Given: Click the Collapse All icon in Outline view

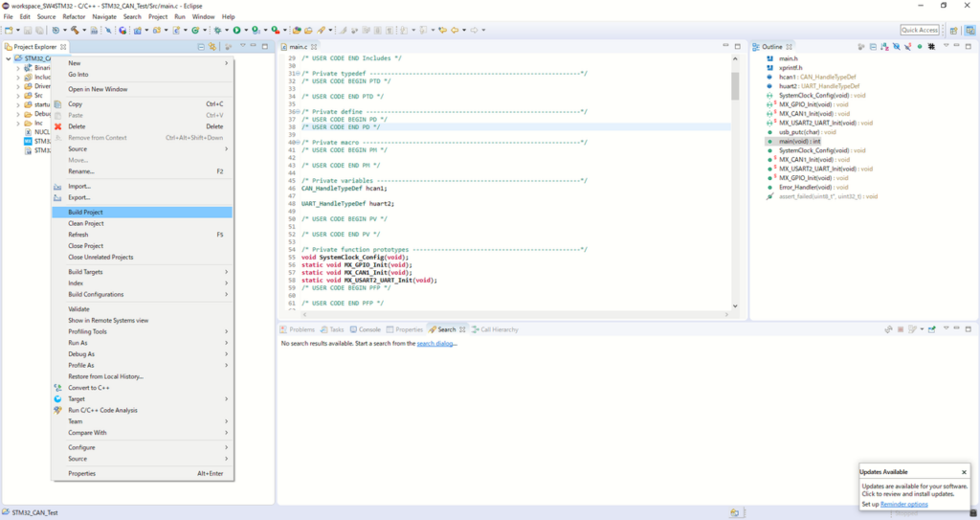Looking at the screenshot, I should click(873, 47).
